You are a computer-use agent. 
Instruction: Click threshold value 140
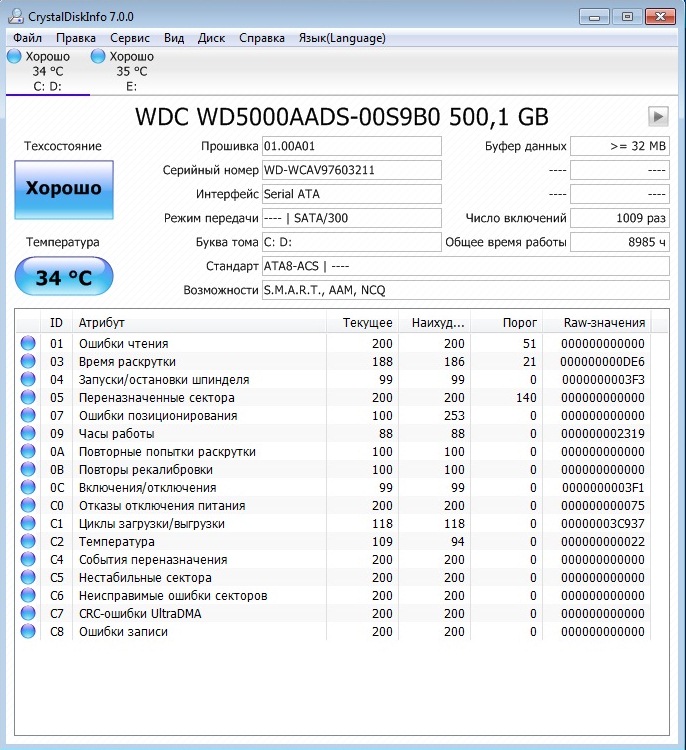(526, 397)
